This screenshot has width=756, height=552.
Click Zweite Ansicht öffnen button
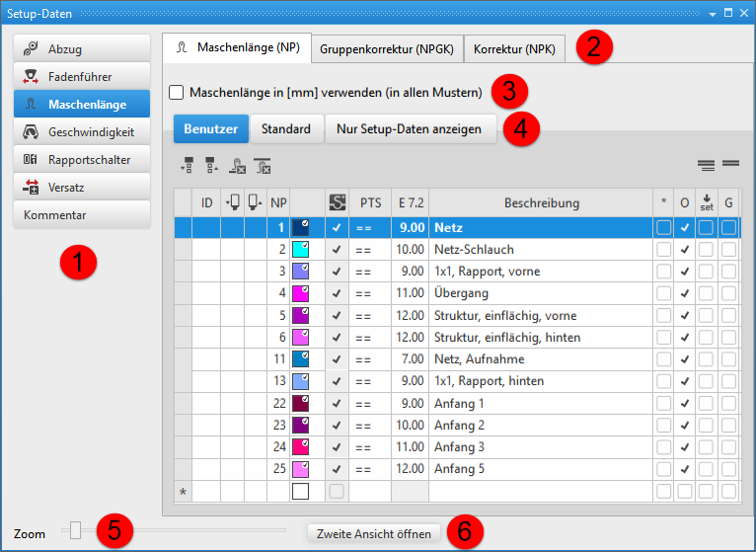(x=374, y=533)
